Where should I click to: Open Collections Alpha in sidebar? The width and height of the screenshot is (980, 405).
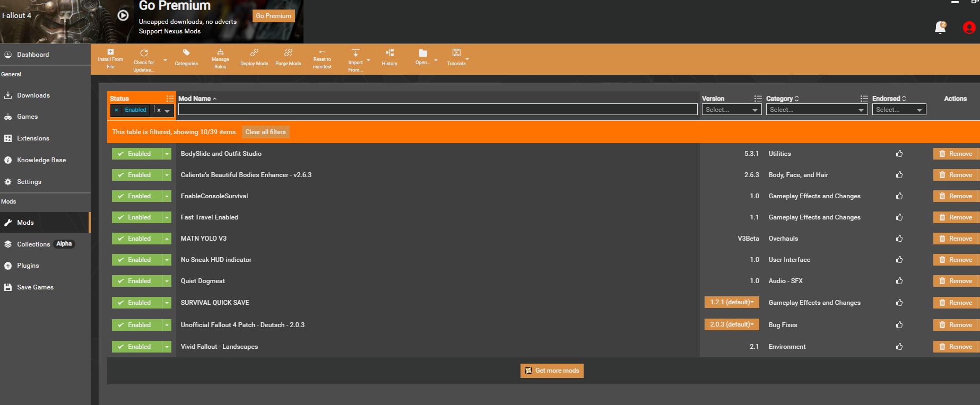click(45, 244)
